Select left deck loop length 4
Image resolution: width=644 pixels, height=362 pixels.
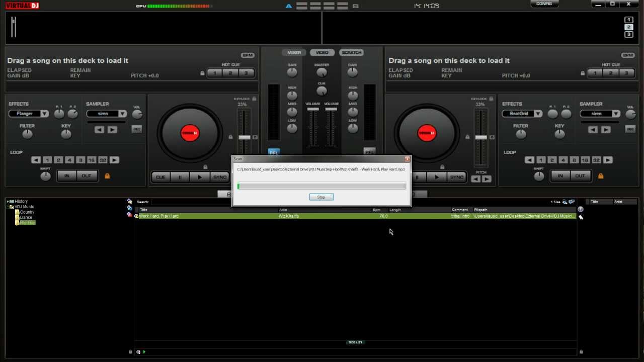pos(69,160)
